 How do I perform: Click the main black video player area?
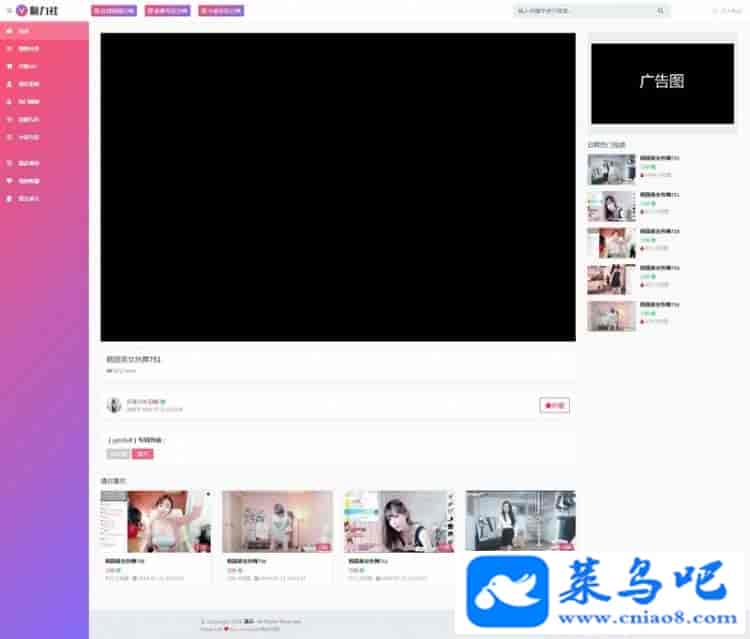click(x=338, y=187)
